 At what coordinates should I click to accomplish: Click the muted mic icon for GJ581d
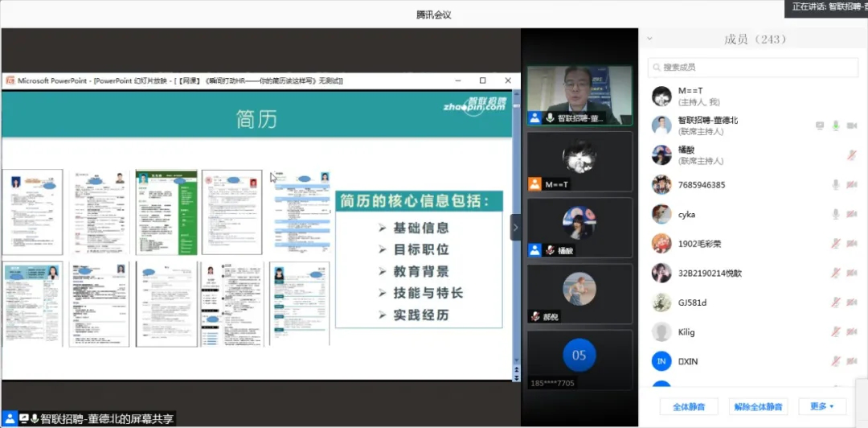(836, 302)
